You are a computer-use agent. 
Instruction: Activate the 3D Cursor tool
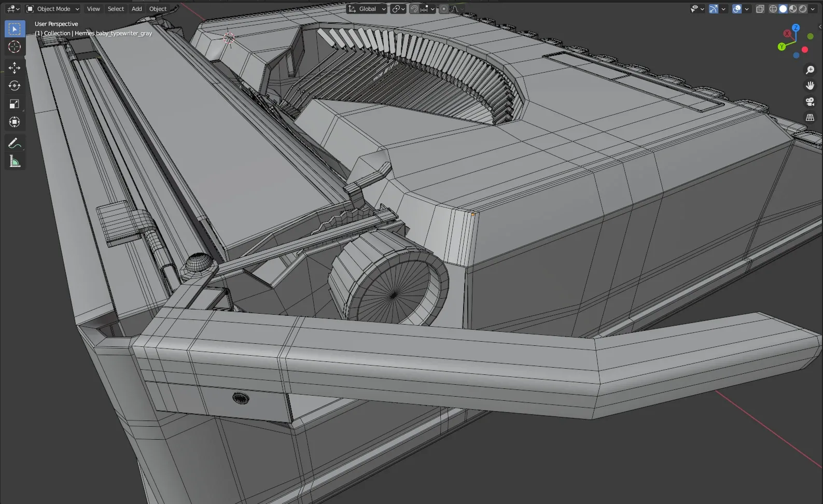(x=15, y=47)
